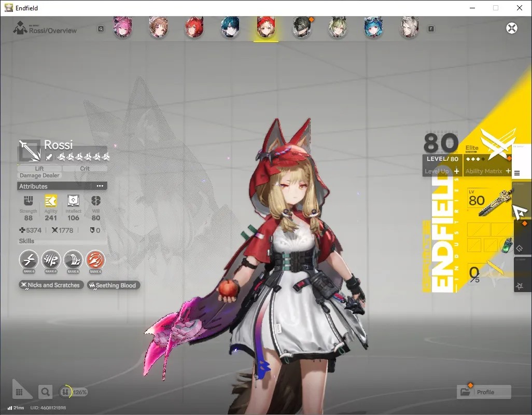
Task: Open the third skill icon with wave
Action: coord(73,260)
